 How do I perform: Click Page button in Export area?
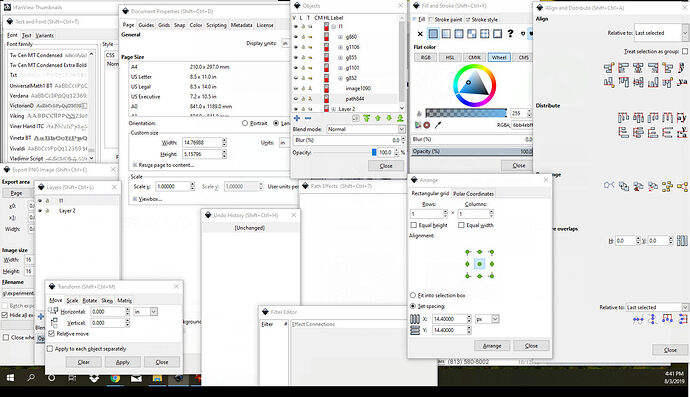pos(16,193)
